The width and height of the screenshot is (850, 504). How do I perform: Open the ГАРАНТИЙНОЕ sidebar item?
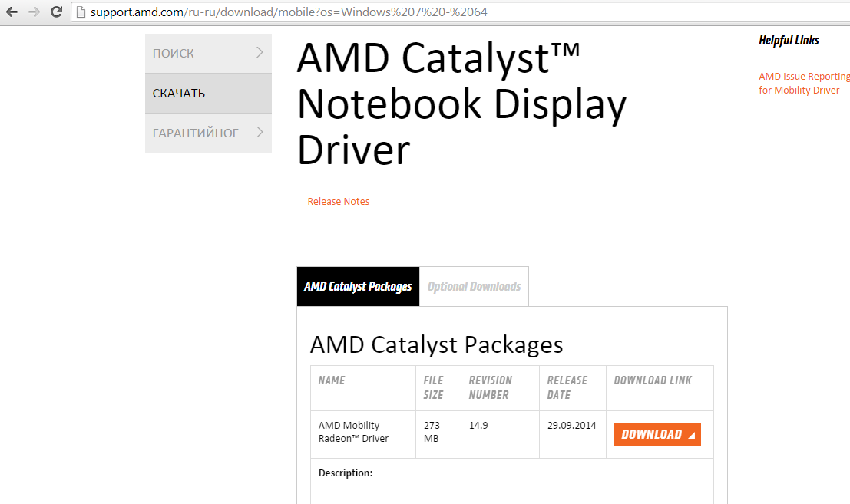point(196,133)
